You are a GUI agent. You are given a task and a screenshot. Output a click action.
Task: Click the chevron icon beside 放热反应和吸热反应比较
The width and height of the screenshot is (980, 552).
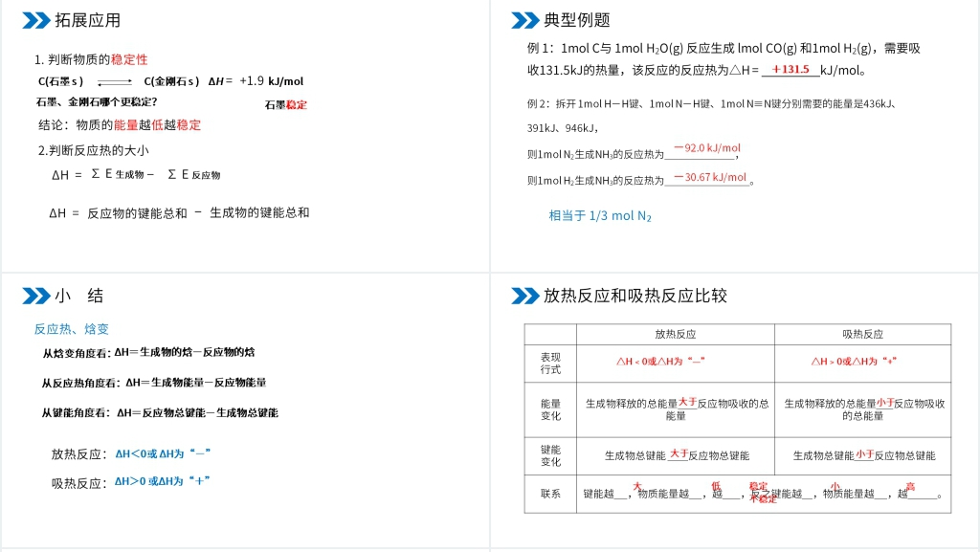525,296
